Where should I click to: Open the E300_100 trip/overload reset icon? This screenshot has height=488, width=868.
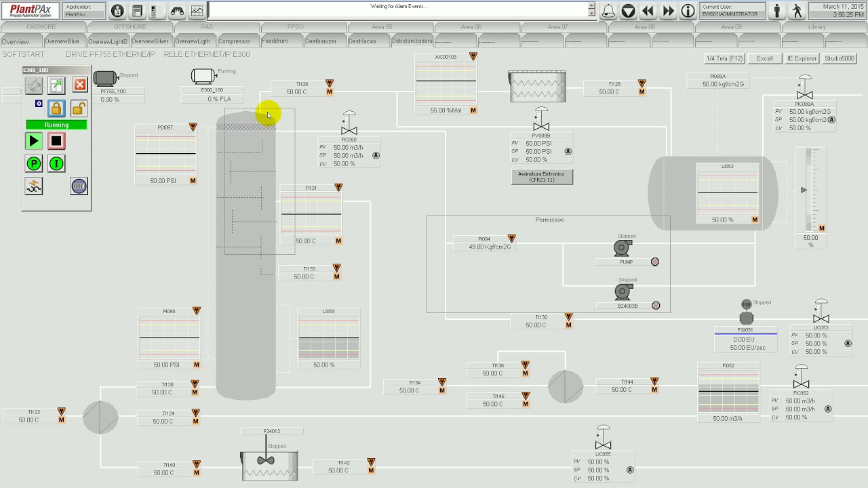(33, 186)
